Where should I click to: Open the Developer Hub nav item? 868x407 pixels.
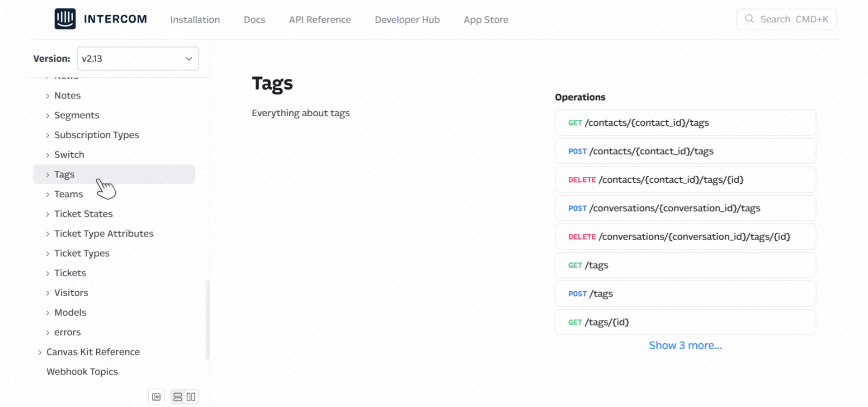click(x=407, y=19)
